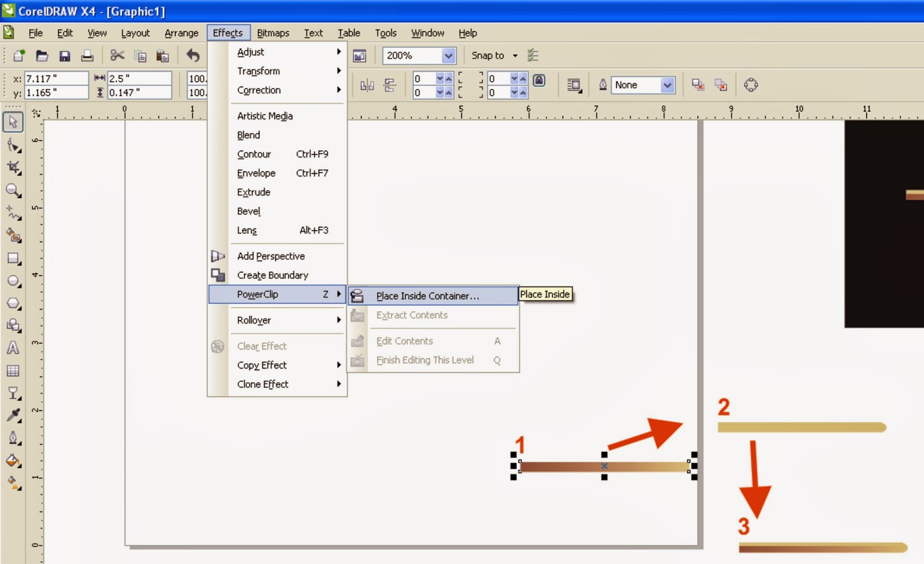
Task: Mirror the selection horizontally
Action: (x=367, y=84)
